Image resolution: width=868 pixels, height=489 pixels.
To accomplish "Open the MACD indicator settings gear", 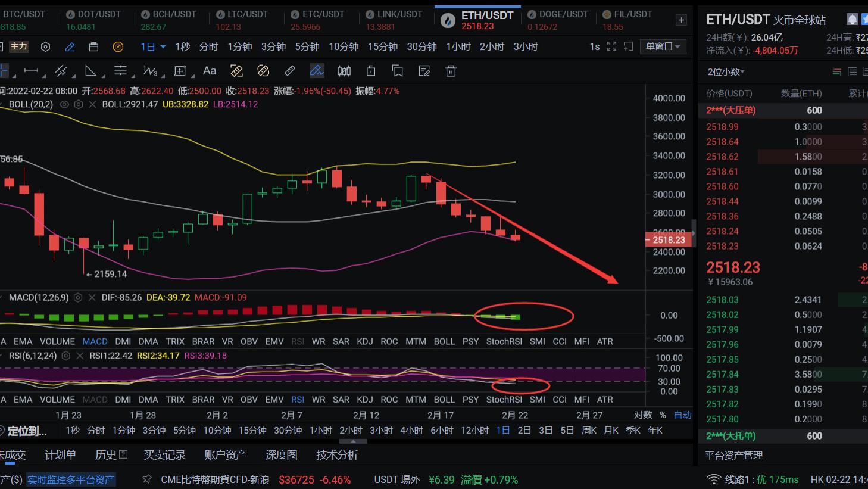I will pos(77,298).
